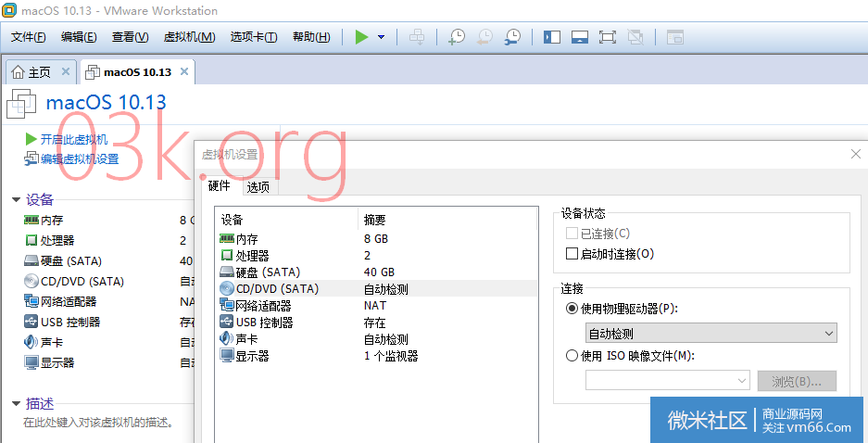This screenshot has height=443, width=868.
Task: Open the ISO image file path combo box
Action: (668, 380)
